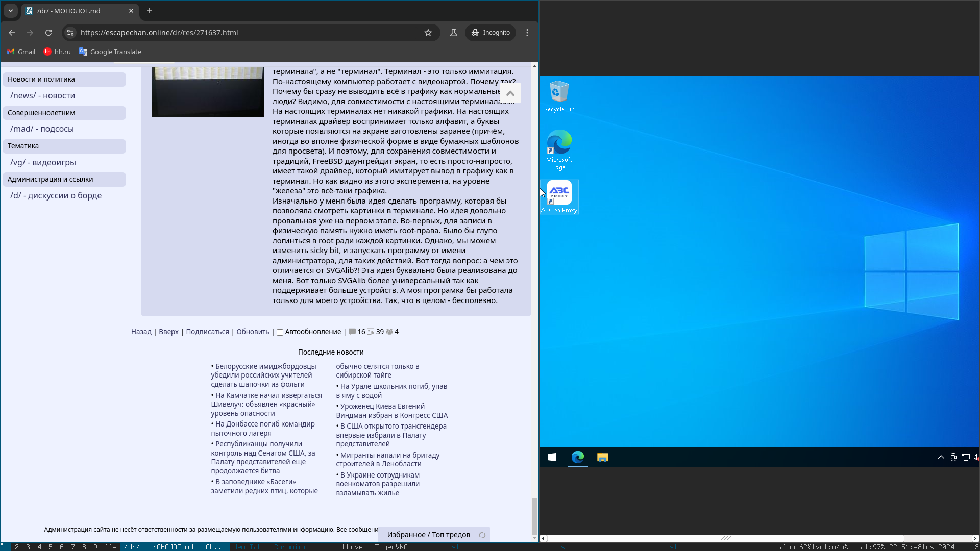980x551 pixels.
Task: Open Microsoft Edge from taskbar
Action: click(577, 458)
